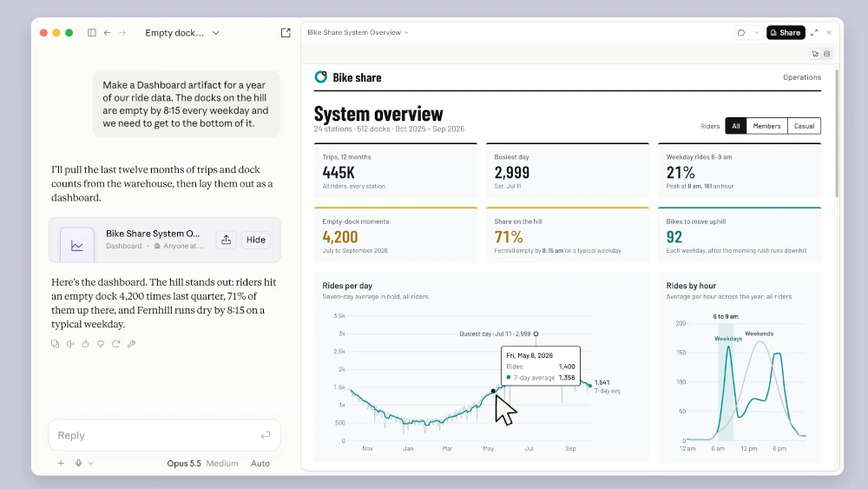Click the Weekday rides 6–9 am 21% value
Screen dimensions: 868x489
click(x=681, y=172)
